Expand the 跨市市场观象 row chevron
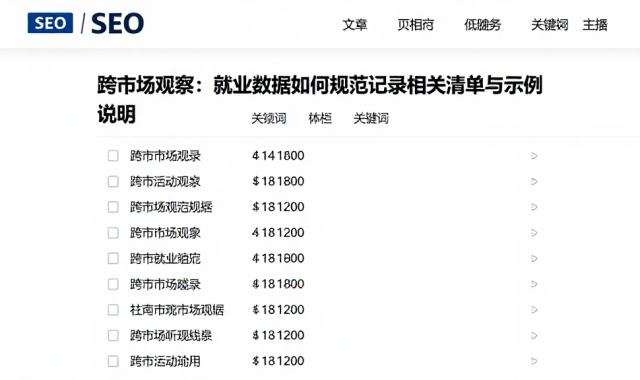This screenshot has height=380, width=640. [534, 233]
